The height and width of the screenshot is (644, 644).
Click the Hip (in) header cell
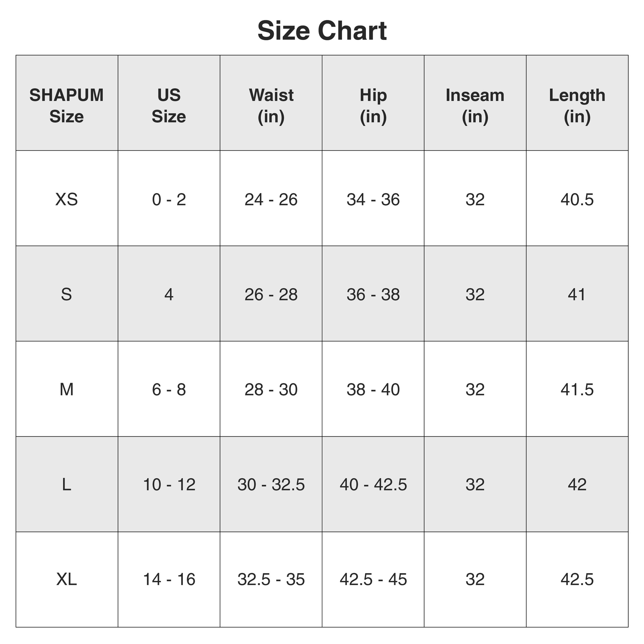coord(373,103)
